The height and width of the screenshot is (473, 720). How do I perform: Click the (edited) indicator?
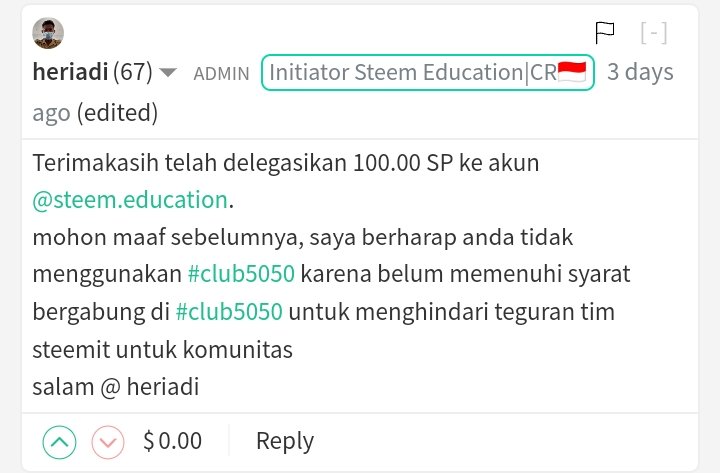117,113
